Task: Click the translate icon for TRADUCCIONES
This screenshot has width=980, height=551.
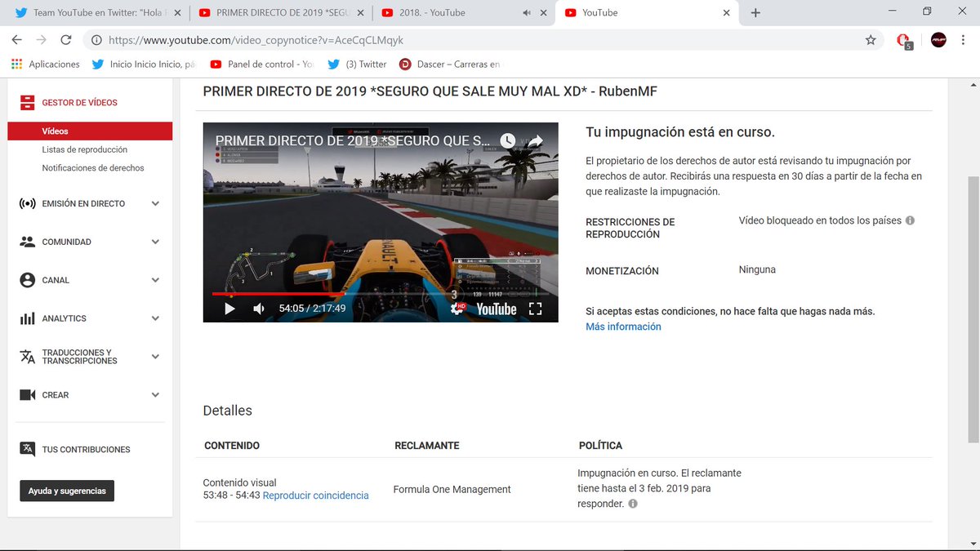Action: (x=28, y=357)
